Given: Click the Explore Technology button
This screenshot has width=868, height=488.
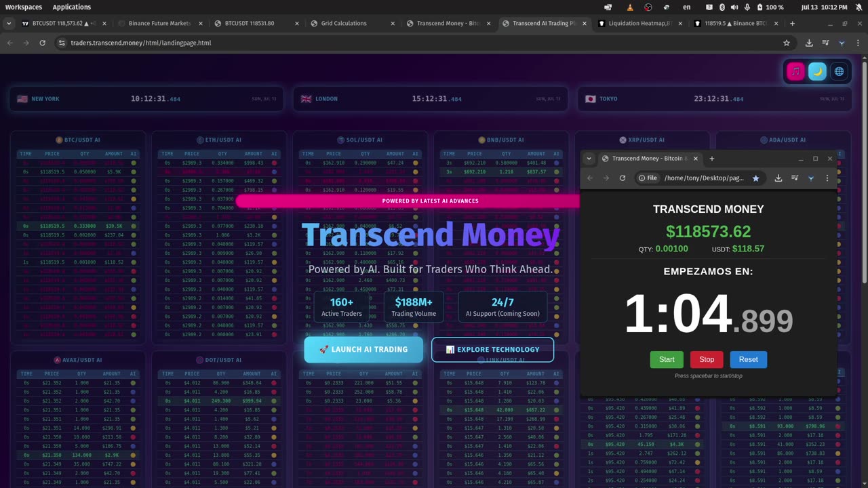Looking at the screenshot, I should 492,350.
